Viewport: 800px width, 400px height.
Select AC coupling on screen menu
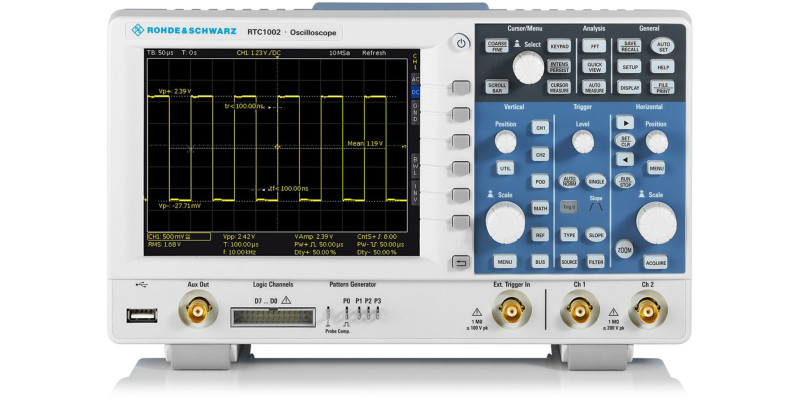click(x=415, y=79)
